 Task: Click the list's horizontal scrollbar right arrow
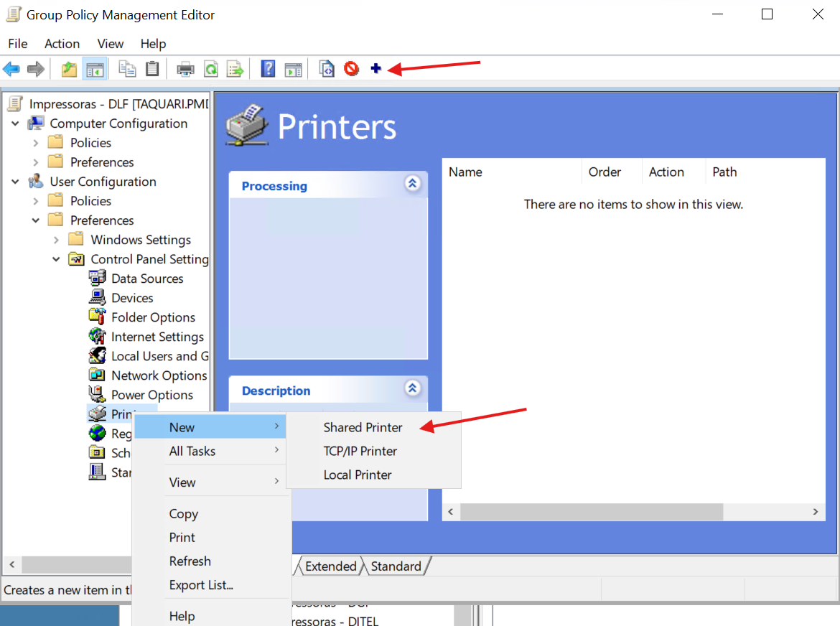(815, 512)
